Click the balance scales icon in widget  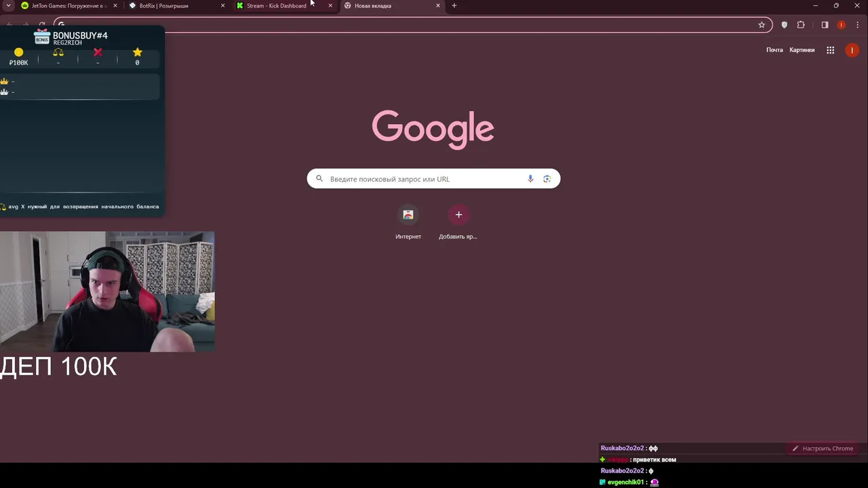58,52
